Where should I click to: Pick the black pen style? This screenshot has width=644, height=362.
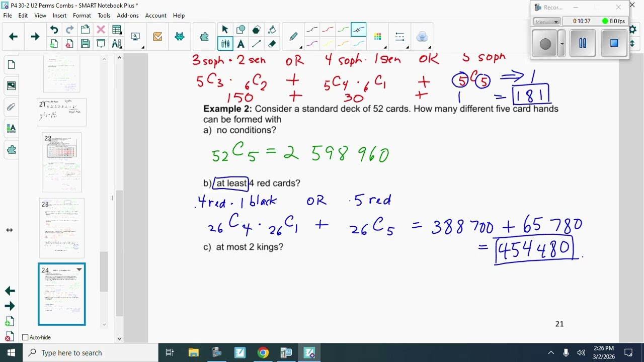pyautogui.click(x=312, y=30)
